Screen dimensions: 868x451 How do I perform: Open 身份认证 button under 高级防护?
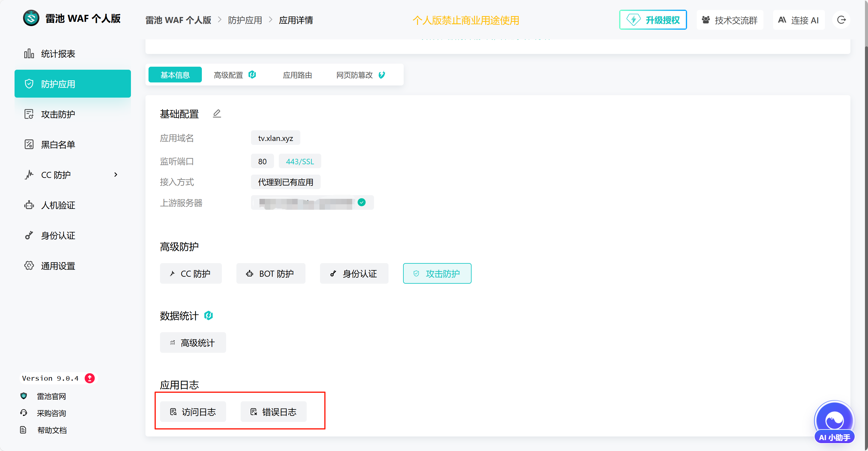[354, 273]
